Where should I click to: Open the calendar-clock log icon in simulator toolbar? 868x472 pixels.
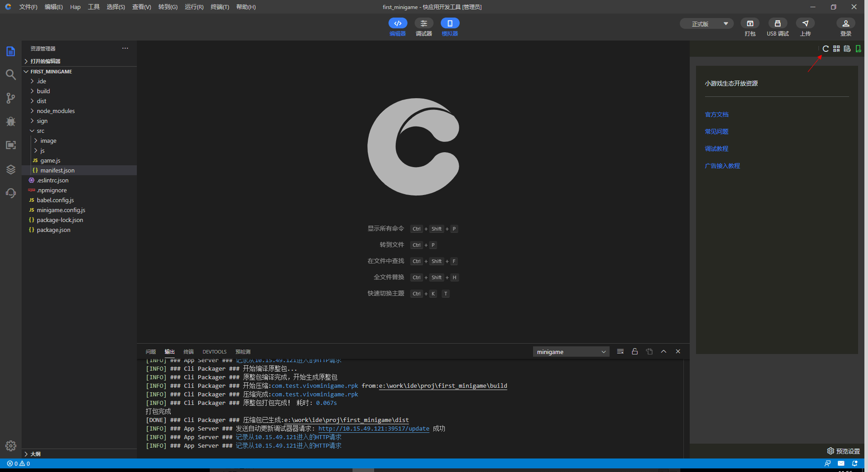[x=847, y=49]
